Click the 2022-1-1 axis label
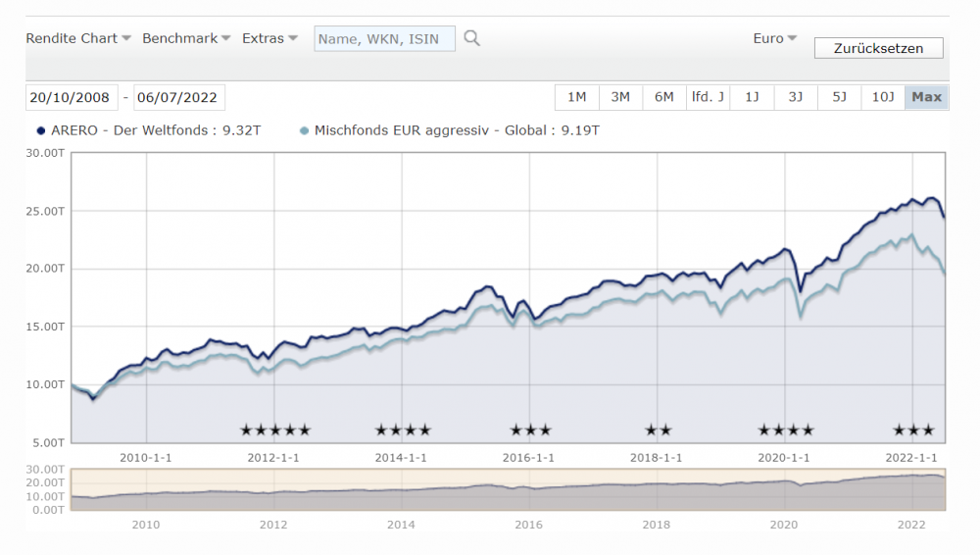Viewport: 980px width, 555px height. 911,458
